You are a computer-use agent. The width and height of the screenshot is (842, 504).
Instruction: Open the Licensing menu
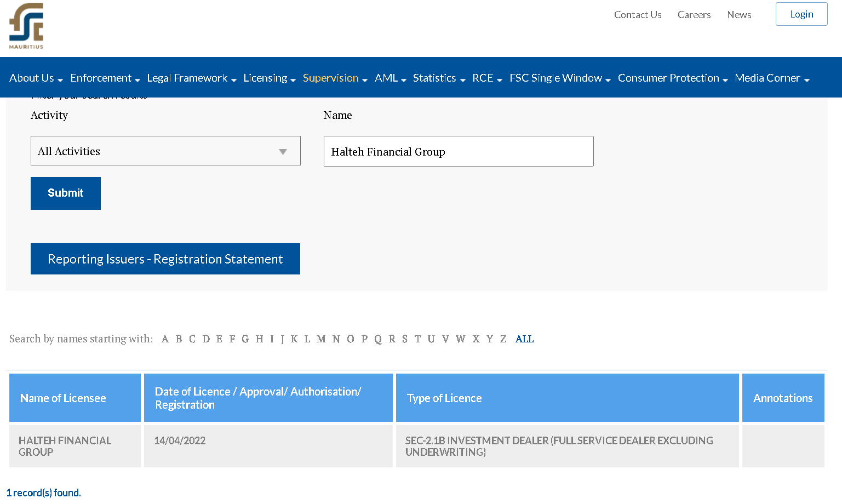270,78
